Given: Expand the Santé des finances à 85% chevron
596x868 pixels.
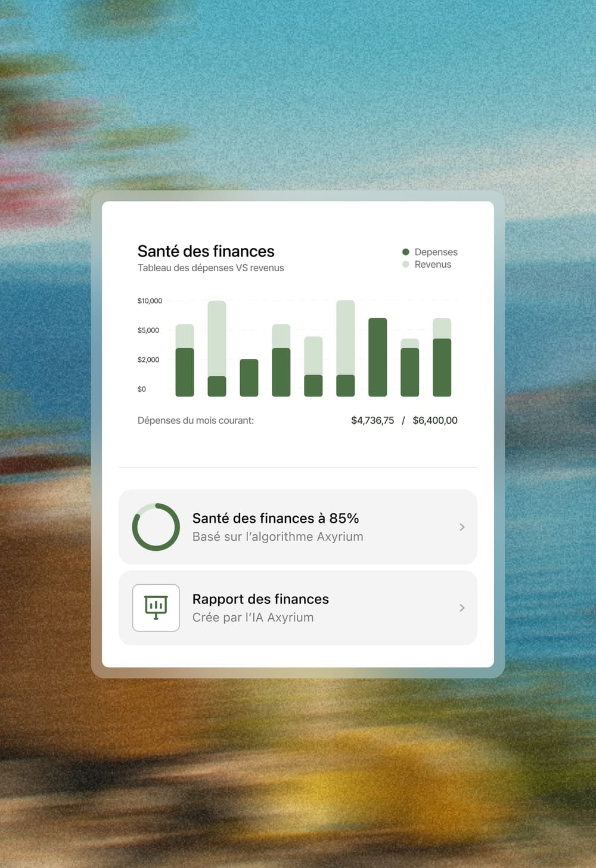Looking at the screenshot, I should 462,527.
